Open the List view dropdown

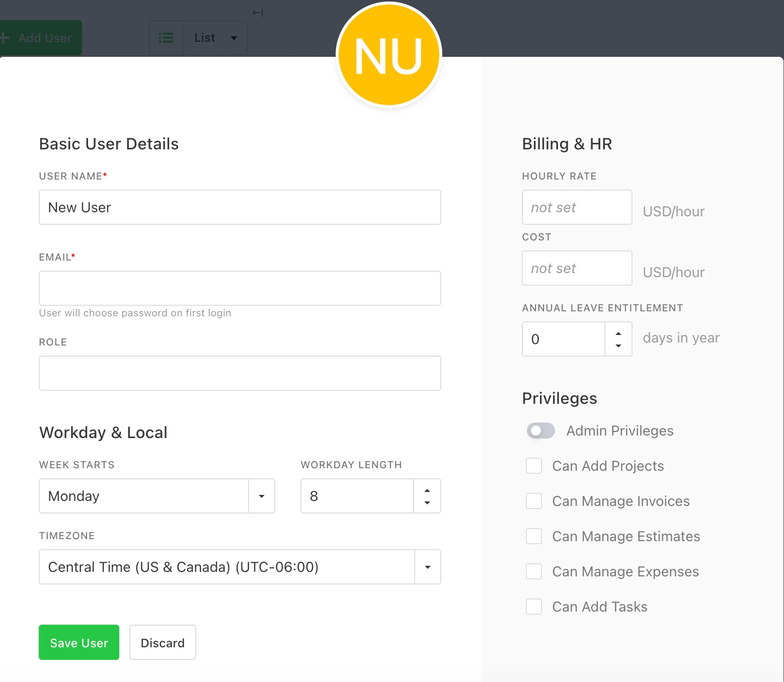pyautogui.click(x=216, y=38)
